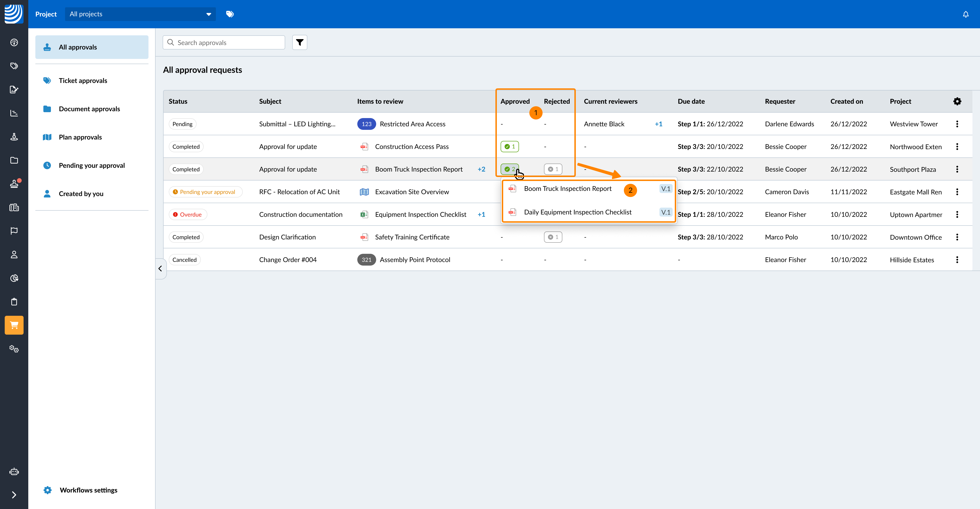Click approved badge on Construction Access Pass row
Image resolution: width=980 pixels, height=509 pixels.
pyautogui.click(x=509, y=147)
